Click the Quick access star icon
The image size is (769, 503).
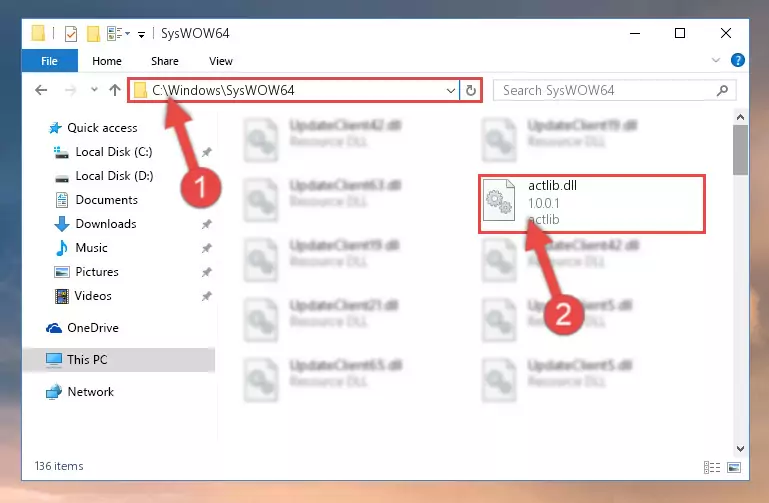click(x=55, y=128)
